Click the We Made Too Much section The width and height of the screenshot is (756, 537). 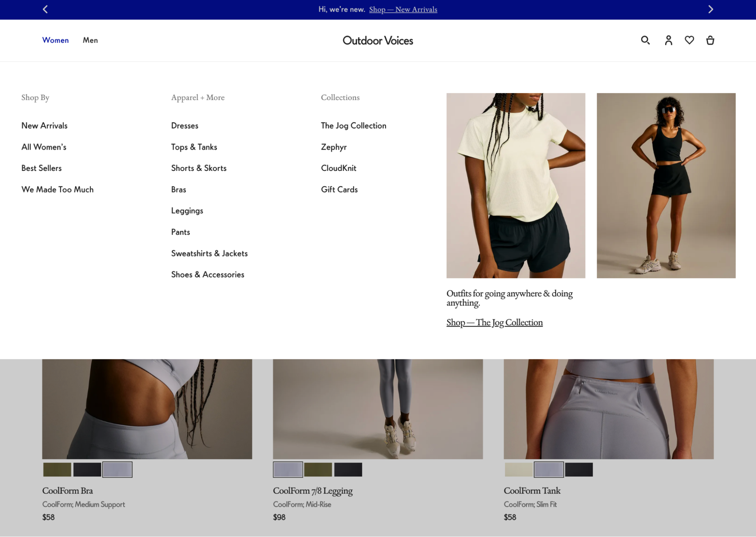click(57, 189)
